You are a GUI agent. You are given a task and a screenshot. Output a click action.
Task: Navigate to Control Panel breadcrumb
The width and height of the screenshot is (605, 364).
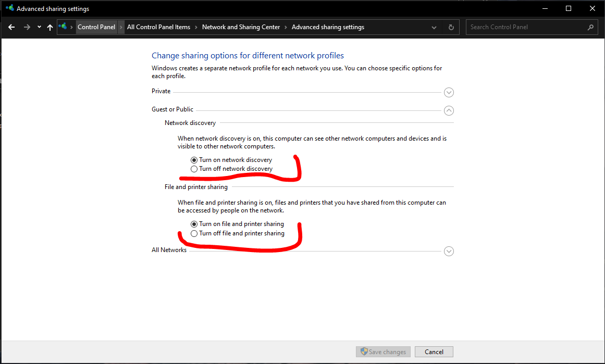click(96, 27)
